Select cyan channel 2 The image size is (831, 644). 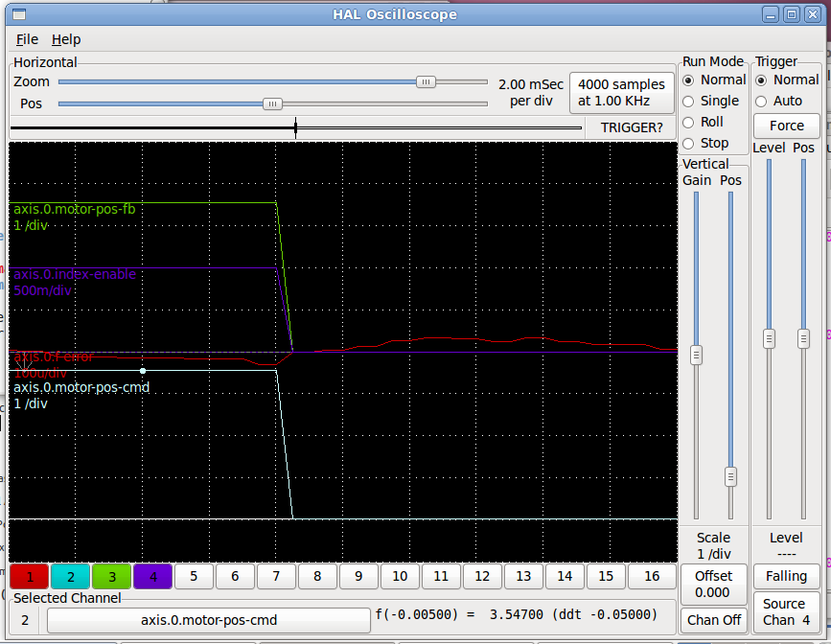point(71,577)
